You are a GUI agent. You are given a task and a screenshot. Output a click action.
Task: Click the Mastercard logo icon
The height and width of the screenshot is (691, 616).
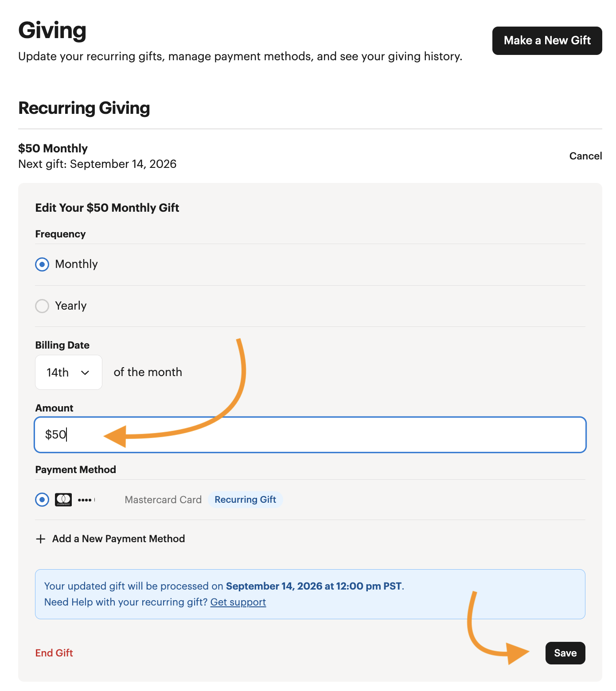point(63,500)
